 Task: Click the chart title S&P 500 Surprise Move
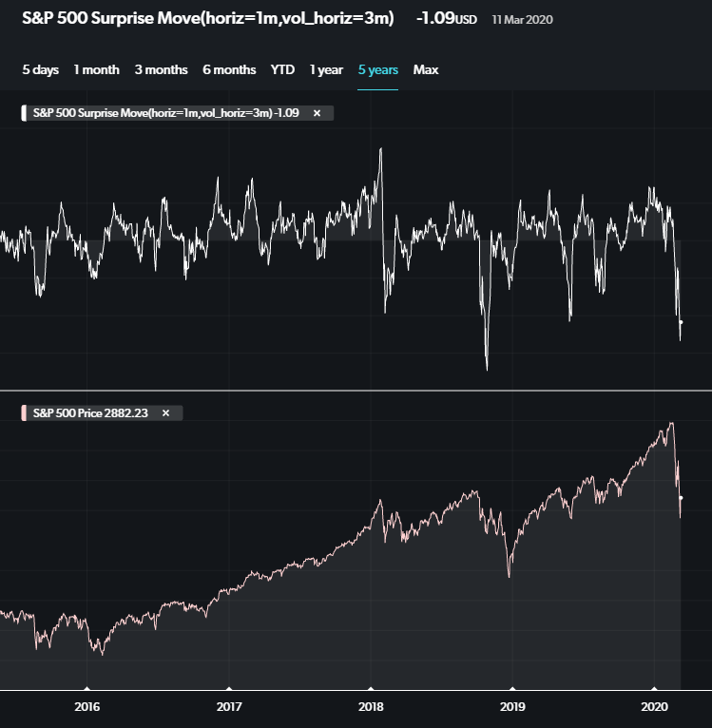[x=207, y=18]
